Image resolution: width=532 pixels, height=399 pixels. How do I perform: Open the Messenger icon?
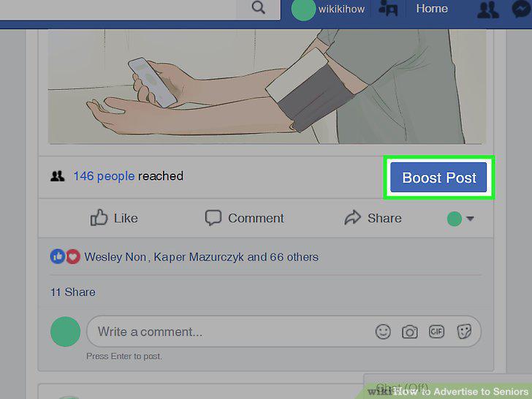coord(522,9)
